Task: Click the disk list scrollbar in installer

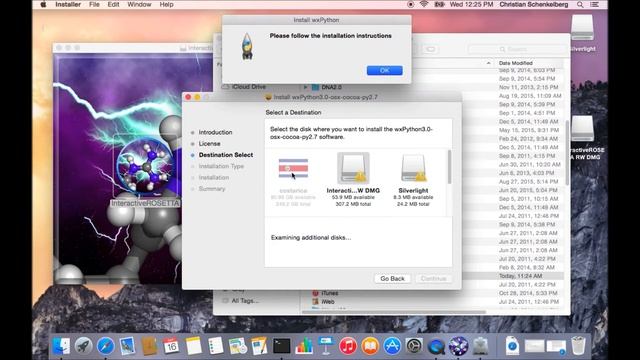Action: point(449,167)
